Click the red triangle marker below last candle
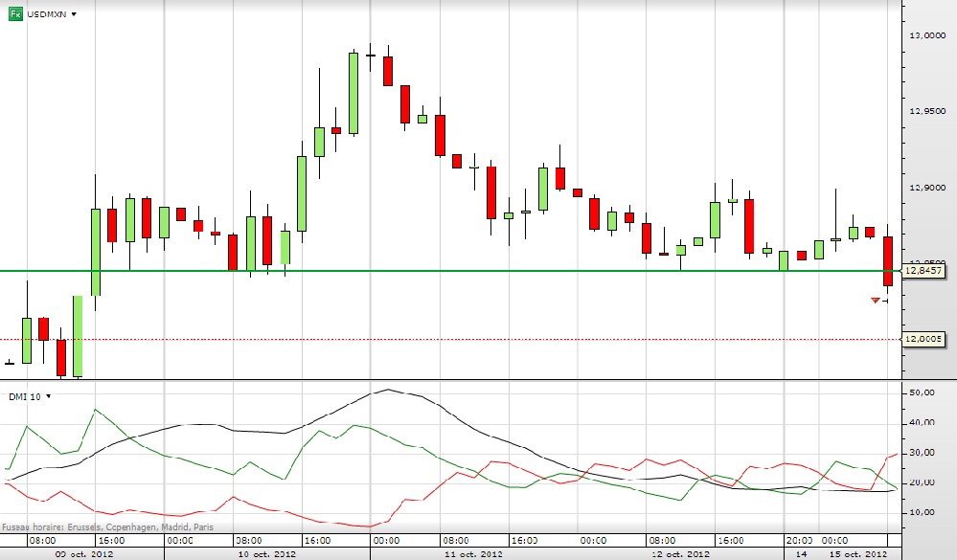The height and width of the screenshot is (560, 957). click(875, 301)
